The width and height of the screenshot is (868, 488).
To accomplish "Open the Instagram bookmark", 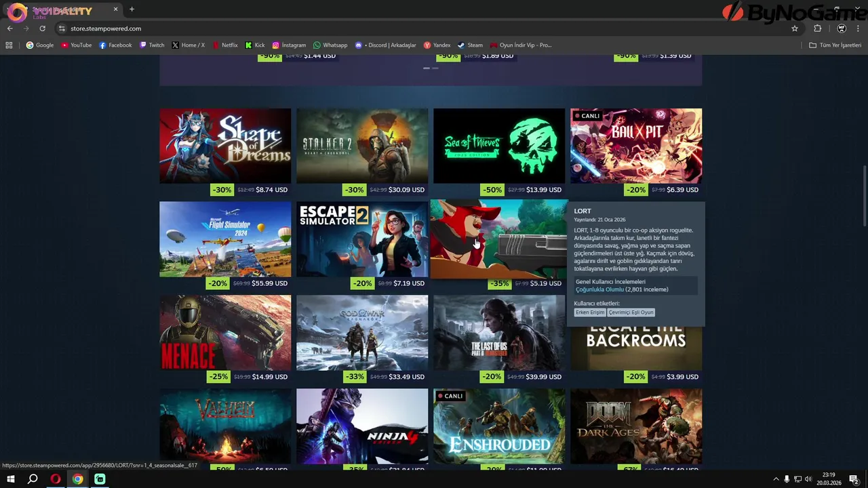I will pos(289,45).
